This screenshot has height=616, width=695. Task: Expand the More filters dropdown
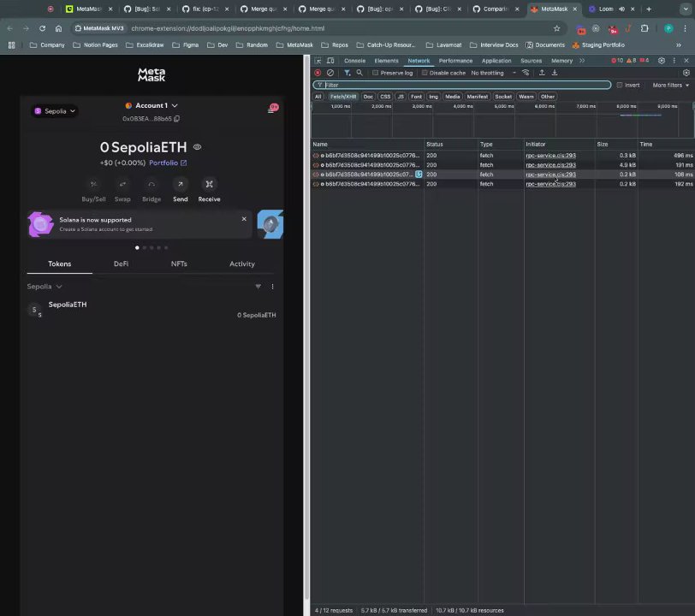click(x=671, y=85)
